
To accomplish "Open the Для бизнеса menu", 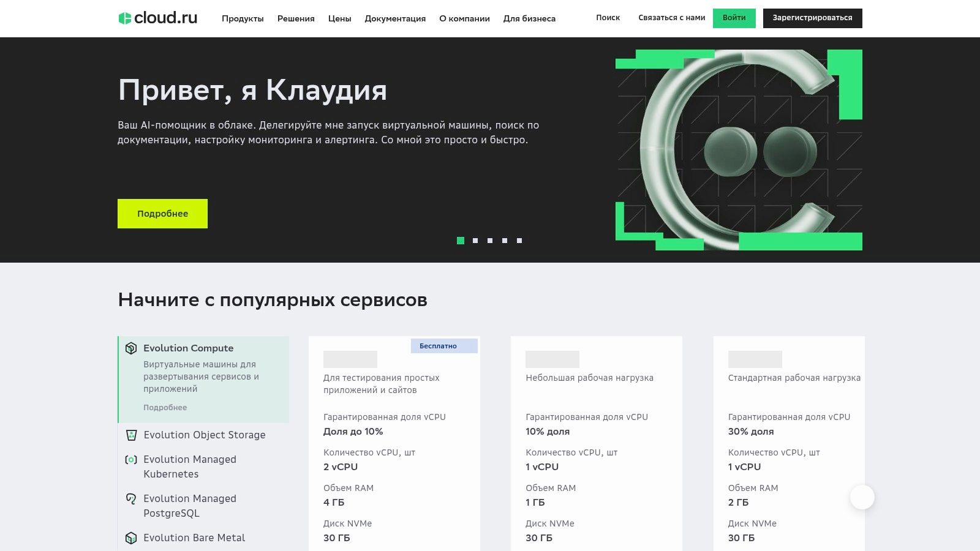I will coord(529,18).
